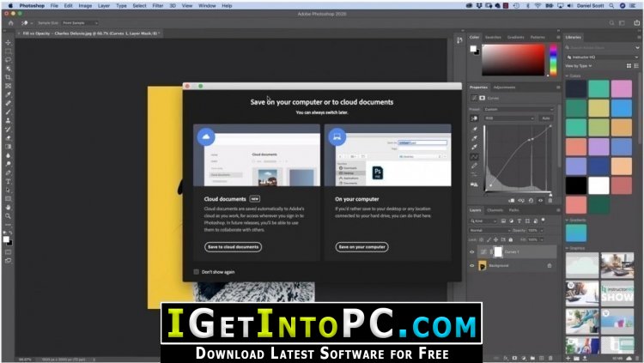Open the Filter menu
This screenshot has height=363, width=644.
pyautogui.click(x=158, y=6)
